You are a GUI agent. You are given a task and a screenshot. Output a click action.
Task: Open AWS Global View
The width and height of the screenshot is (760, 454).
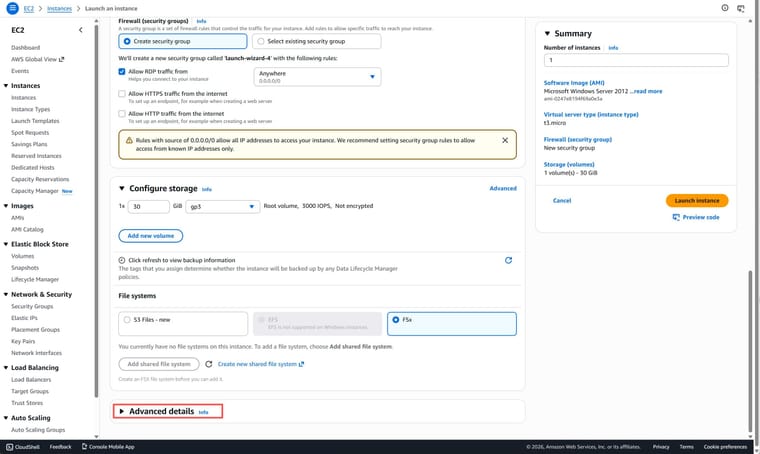pos(37,59)
